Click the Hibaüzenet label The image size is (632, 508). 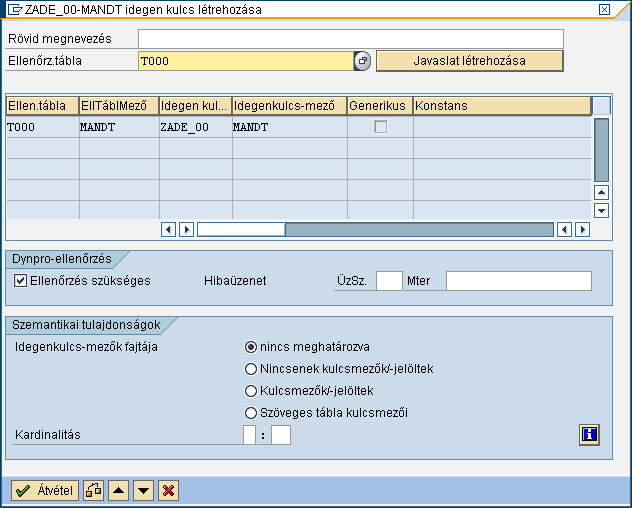coord(235,281)
